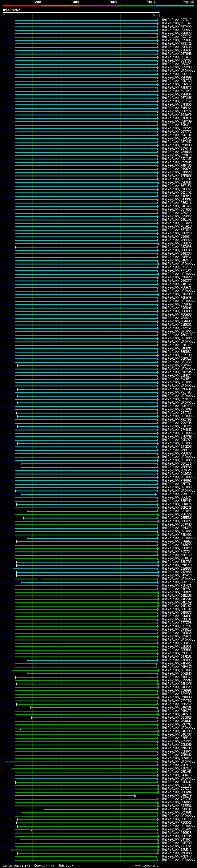Screen dimensions: 197x868
Task: Open hit UniRef100_A9TS12
Action: (176, 20)
